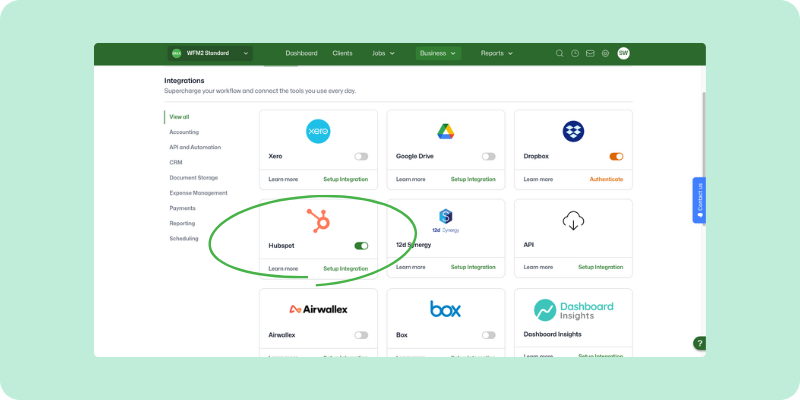Click Setup Integration on Xero card
The image size is (800, 400).
pos(345,180)
